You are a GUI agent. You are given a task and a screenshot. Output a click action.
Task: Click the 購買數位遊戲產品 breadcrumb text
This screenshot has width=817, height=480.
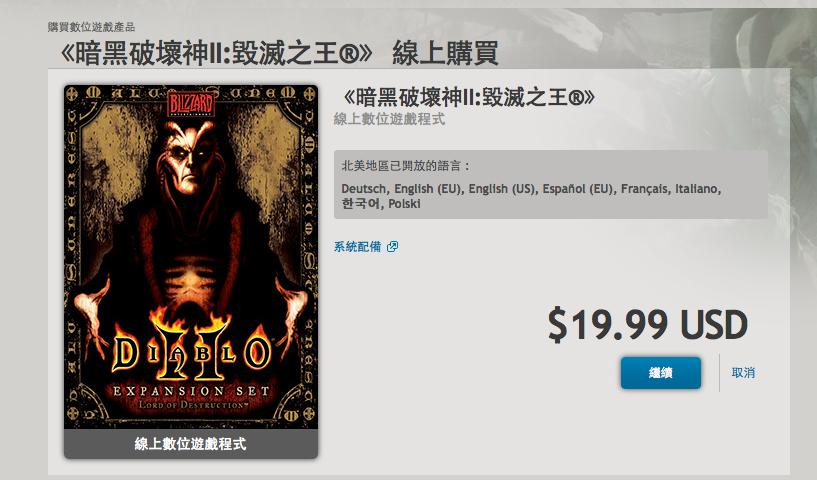(92, 27)
